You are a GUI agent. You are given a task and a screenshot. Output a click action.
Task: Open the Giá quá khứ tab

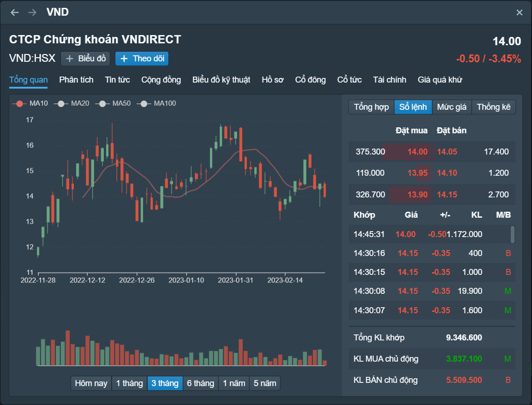tap(440, 80)
